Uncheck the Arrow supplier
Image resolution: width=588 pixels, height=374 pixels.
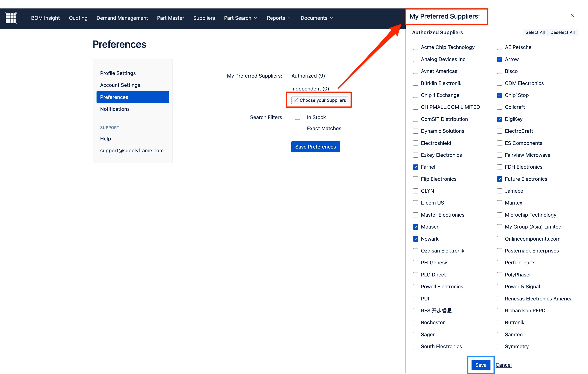(x=499, y=59)
